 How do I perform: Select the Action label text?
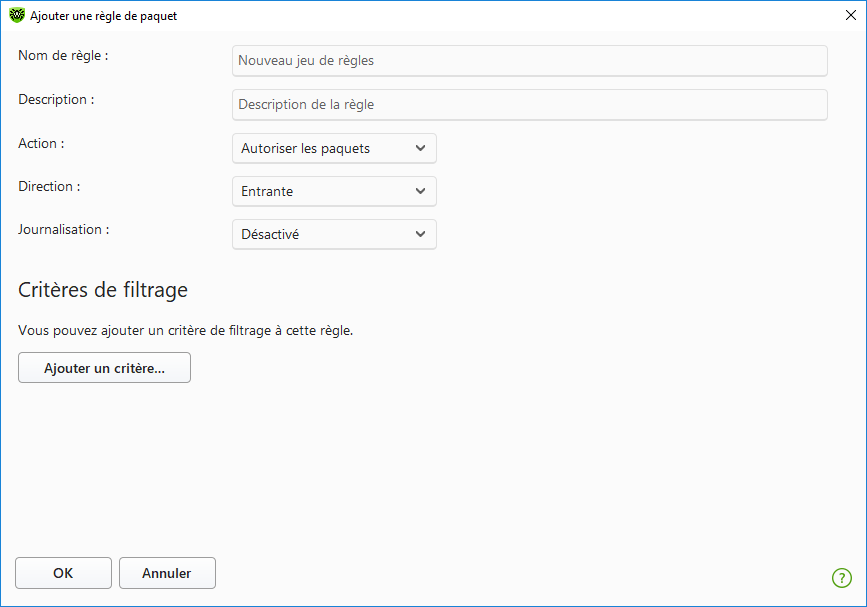[x=41, y=143]
